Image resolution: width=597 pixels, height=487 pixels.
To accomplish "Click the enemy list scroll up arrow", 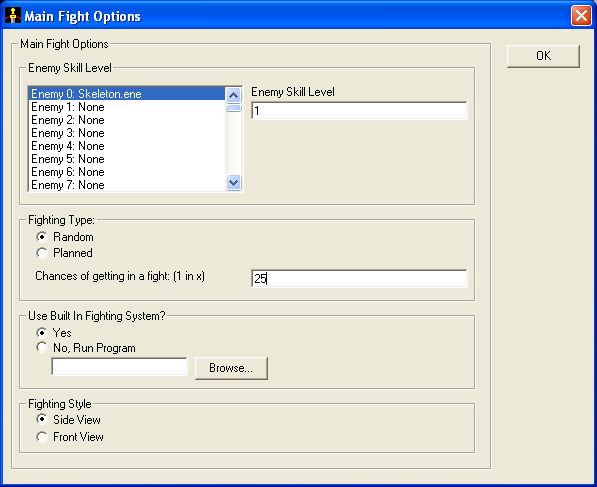I will pyautogui.click(x=233, y=95).
